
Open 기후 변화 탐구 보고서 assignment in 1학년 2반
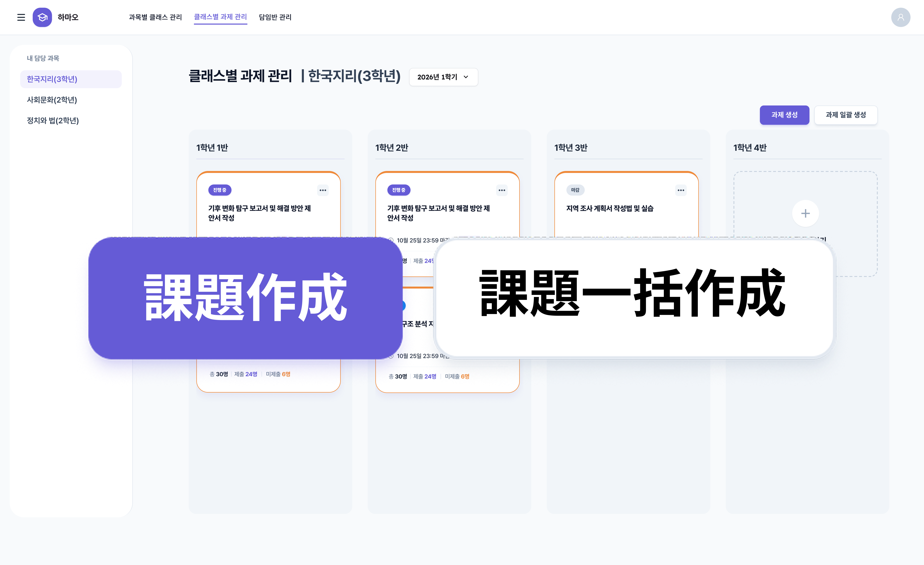[438, 213]
